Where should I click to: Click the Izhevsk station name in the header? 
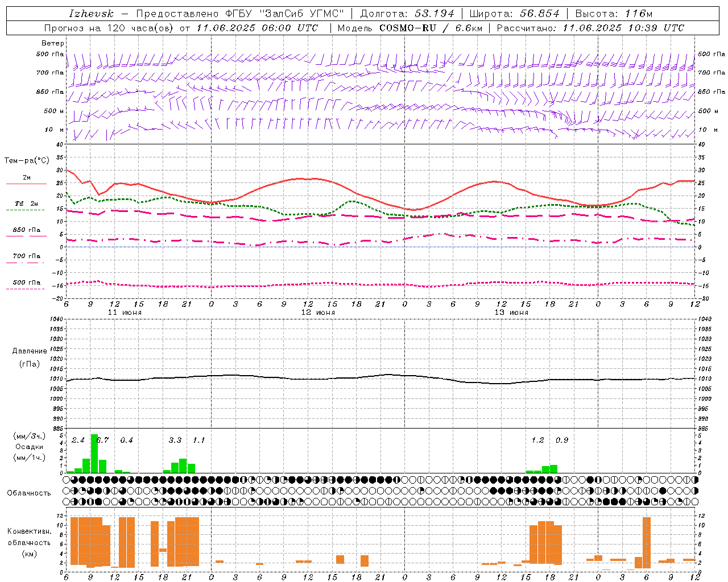point(91,14)
